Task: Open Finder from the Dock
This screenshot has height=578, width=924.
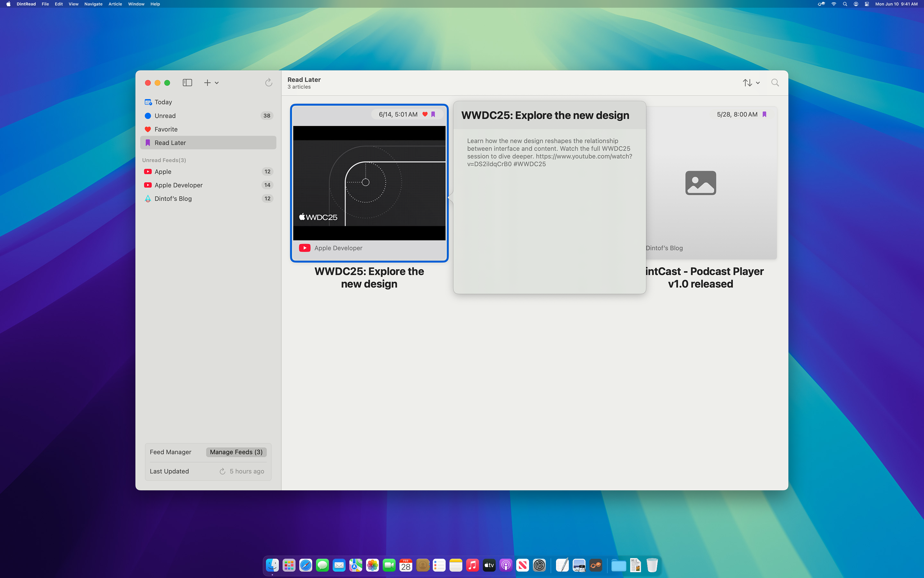Action: (272, 565)
